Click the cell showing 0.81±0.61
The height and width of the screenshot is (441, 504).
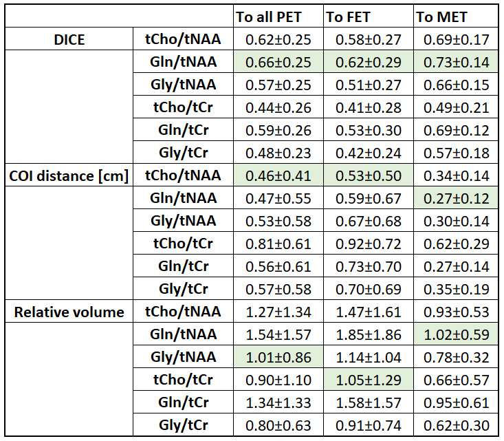coord(278,244)
